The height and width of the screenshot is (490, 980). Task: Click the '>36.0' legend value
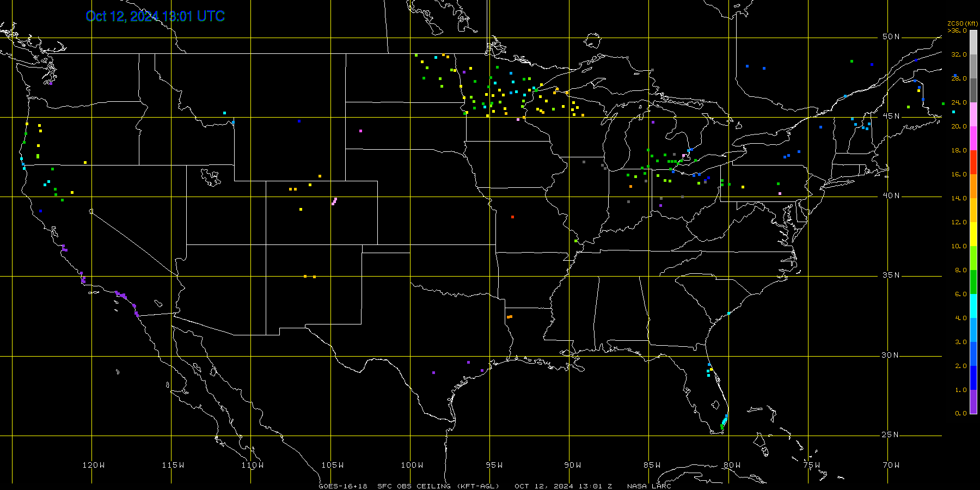click(x=957, y=30)
